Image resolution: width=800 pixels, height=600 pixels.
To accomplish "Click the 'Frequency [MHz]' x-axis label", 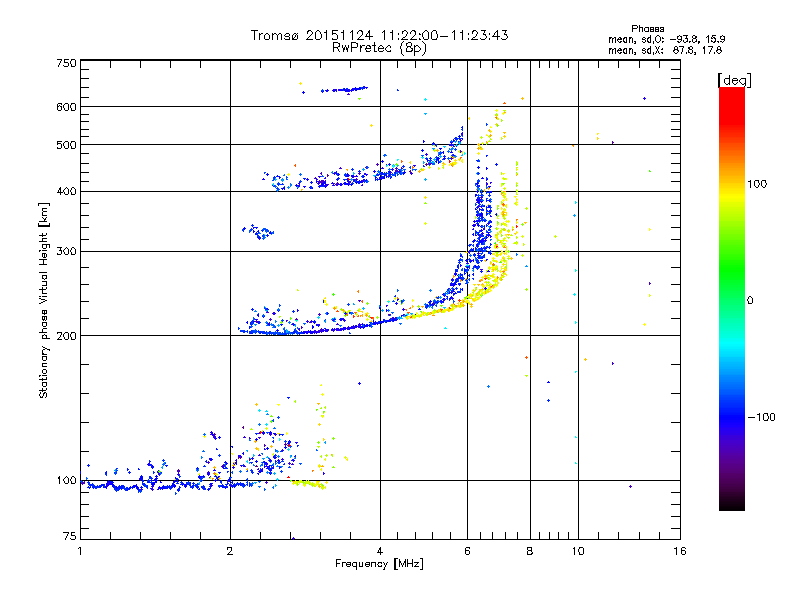I will [379, 564].
